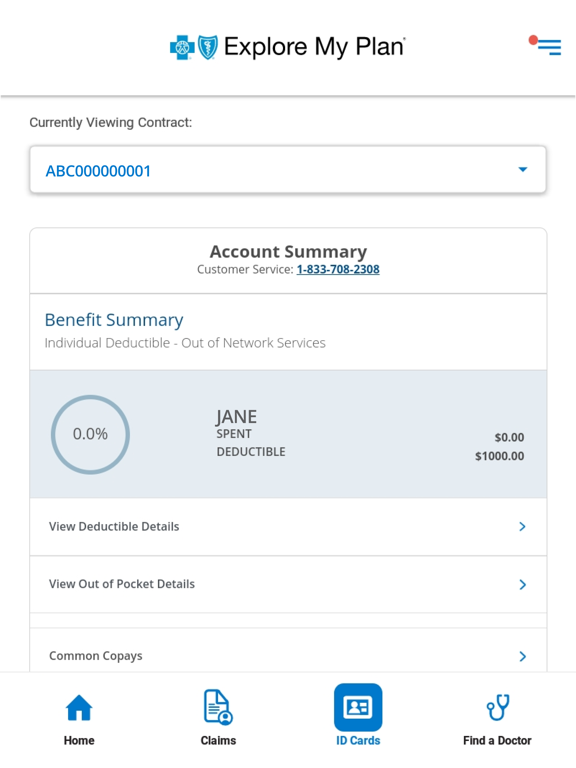Expand the Common Copays chevron
This screenshot has height=768, width=576.
pyautogui.click(x=522, y=656)
